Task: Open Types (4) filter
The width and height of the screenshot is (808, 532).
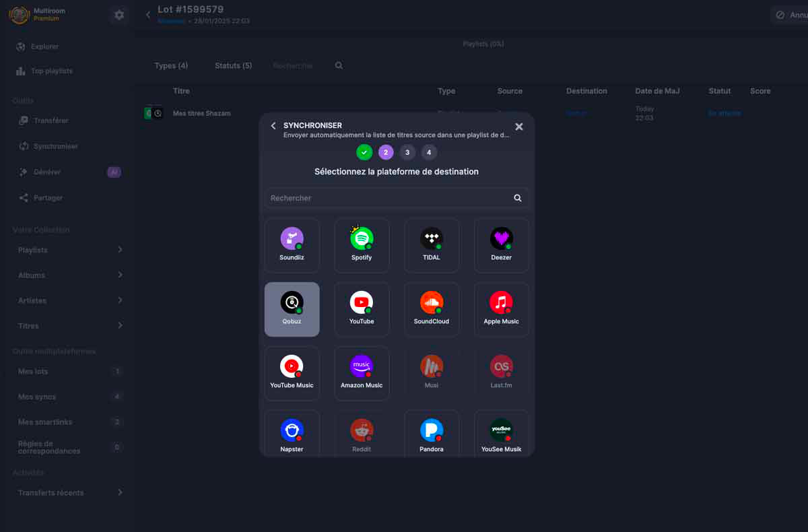Action: (171, 65)
